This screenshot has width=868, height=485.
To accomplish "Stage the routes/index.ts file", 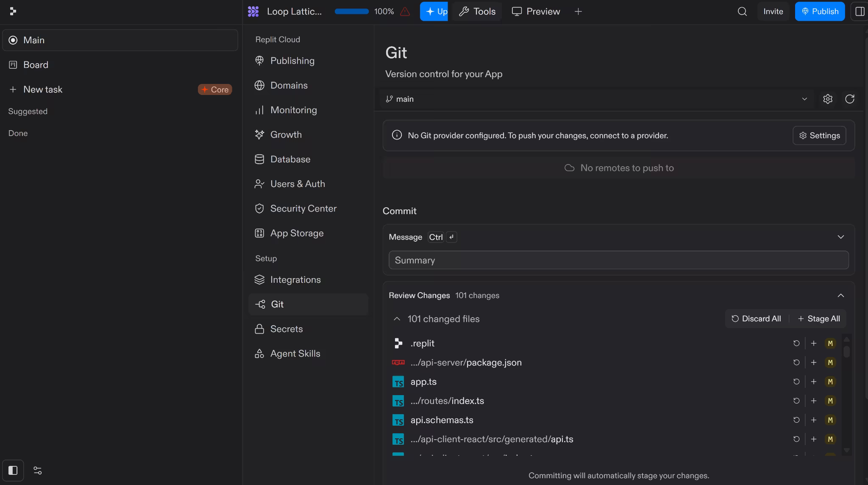I will [813, 401].
